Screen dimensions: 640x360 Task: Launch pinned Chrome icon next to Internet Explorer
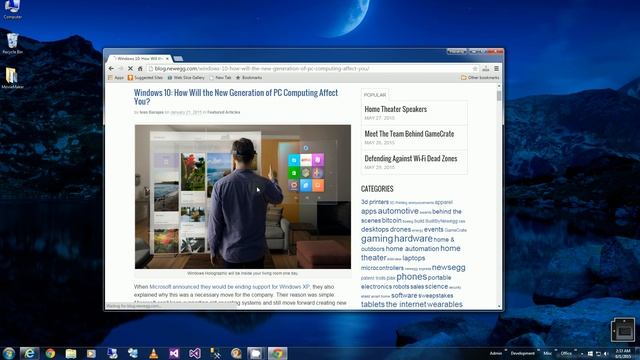pos(51,353)
